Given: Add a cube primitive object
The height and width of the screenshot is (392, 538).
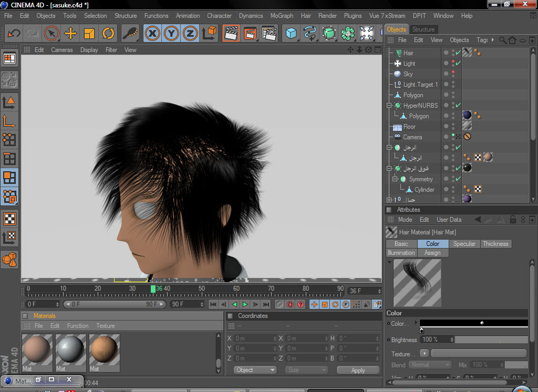Looking at the screenshot, I should (291, 33).
